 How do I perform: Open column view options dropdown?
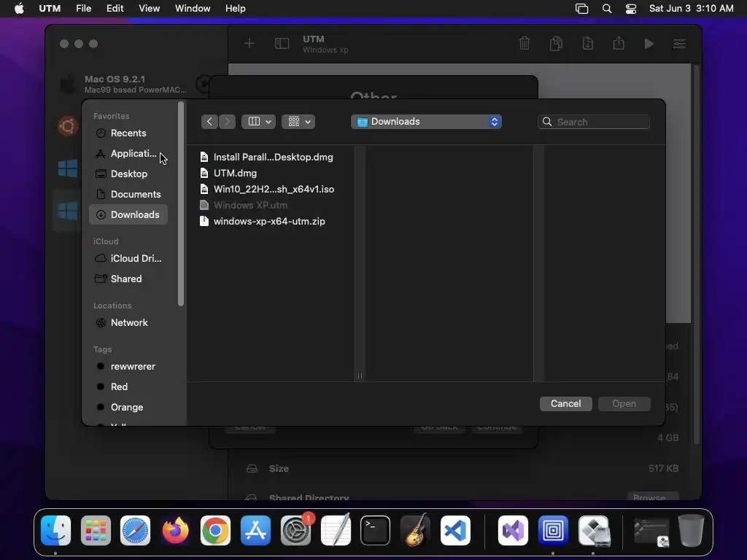259,122
